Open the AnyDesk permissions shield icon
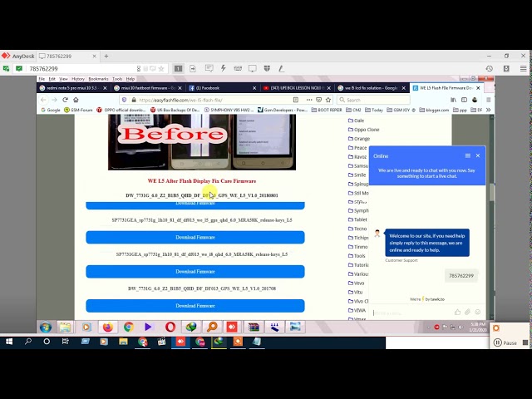This screenshot has width=532, height=399. coord(267,68)
